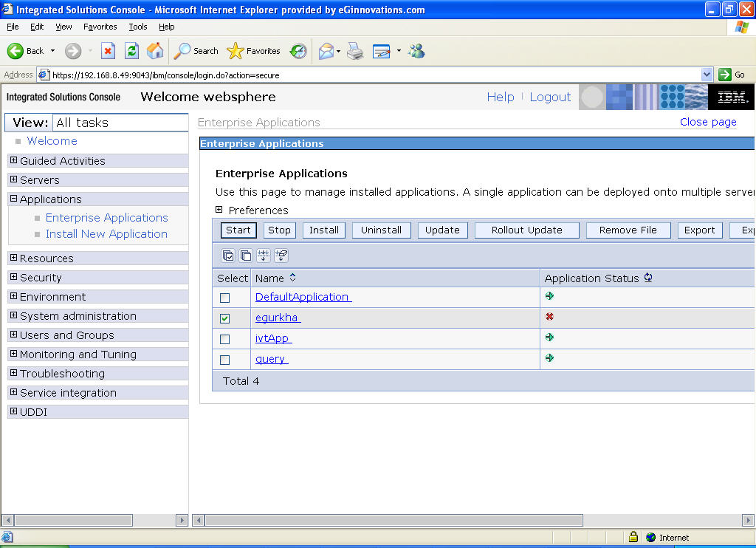Click the browser Forward arrow icon
The height and width of the screenshot is (548, 756).
click(73, 51)
